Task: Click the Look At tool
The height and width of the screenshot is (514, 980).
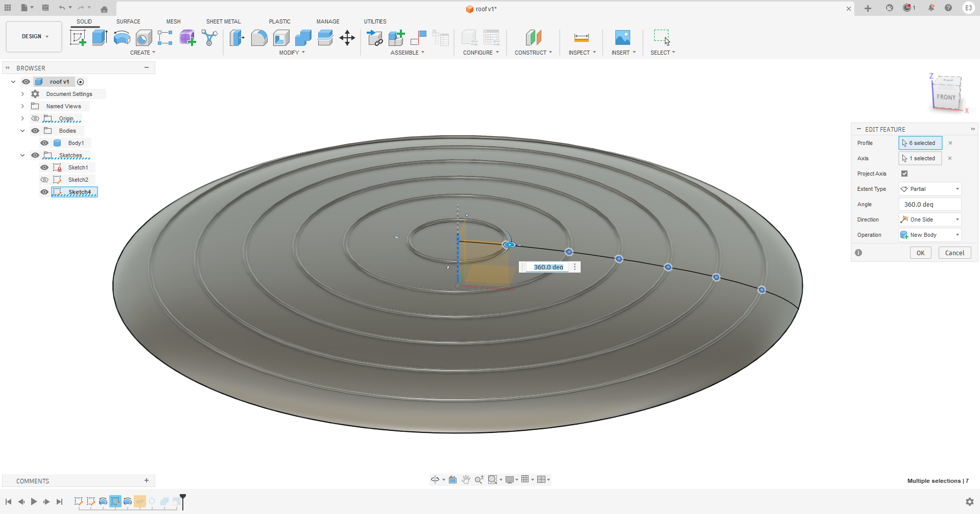Action: tap(452, 479)
